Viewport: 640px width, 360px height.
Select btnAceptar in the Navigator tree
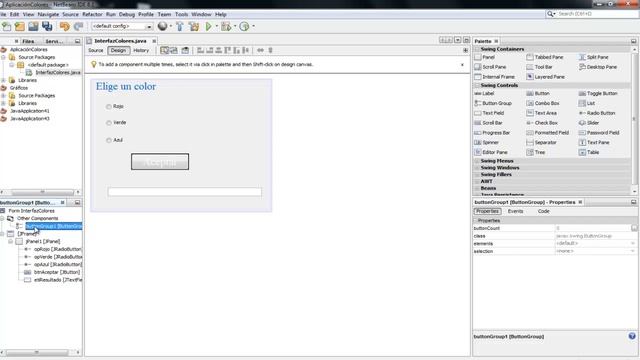pos(57,272)
